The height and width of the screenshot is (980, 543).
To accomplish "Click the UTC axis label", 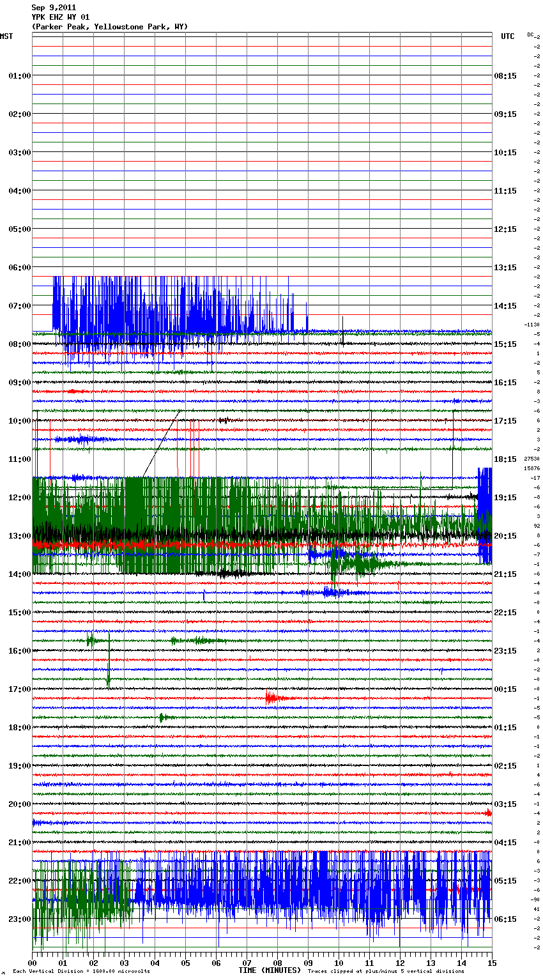I will (507, 36).
